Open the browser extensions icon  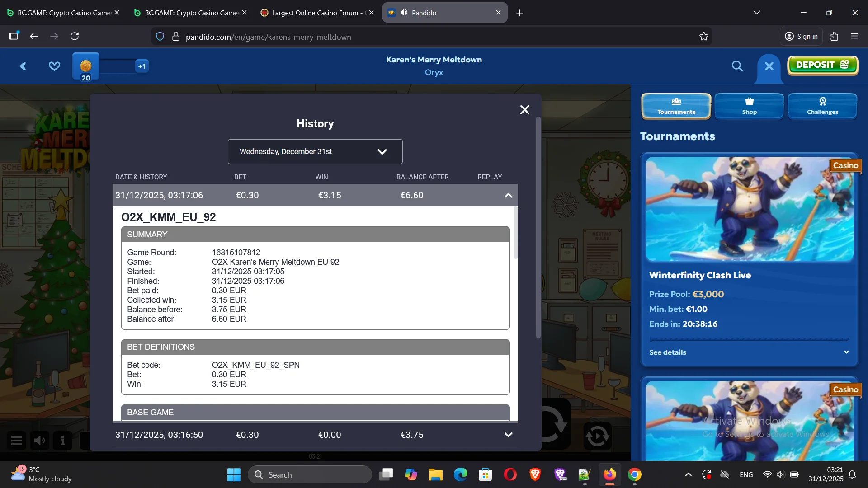[835, 36]
